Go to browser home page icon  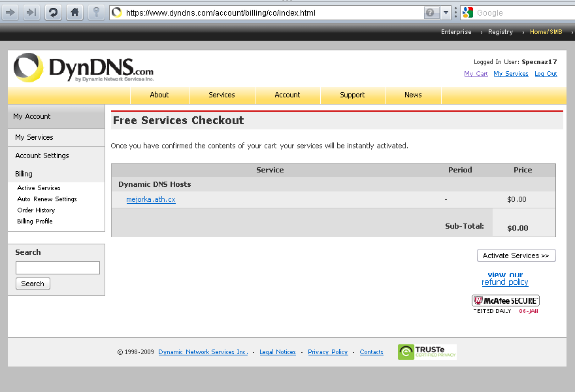[x=74, y=12]
